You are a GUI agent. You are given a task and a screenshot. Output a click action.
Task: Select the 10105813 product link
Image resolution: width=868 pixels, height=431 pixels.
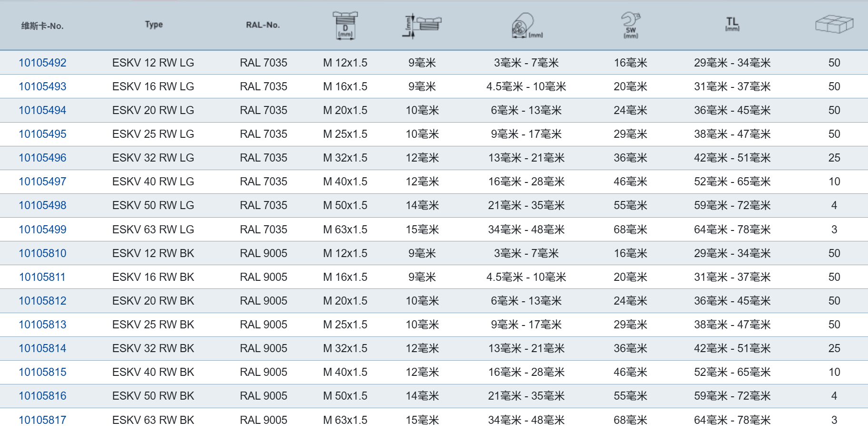point(42,325)
